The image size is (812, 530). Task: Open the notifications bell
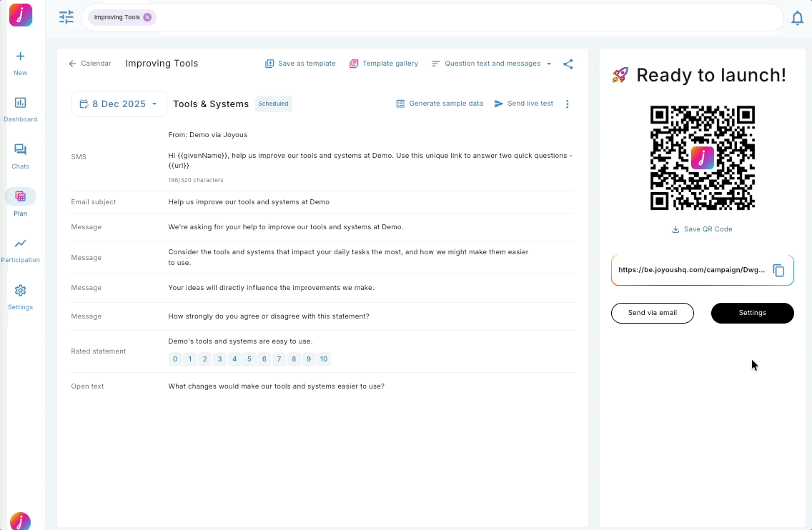pyautogui.click(x=797, y=19)
